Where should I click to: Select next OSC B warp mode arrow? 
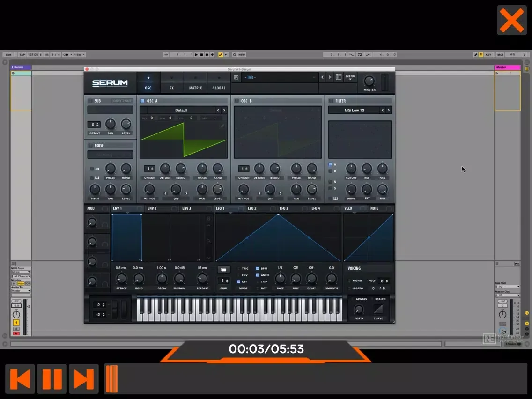[x=281, y=194]
